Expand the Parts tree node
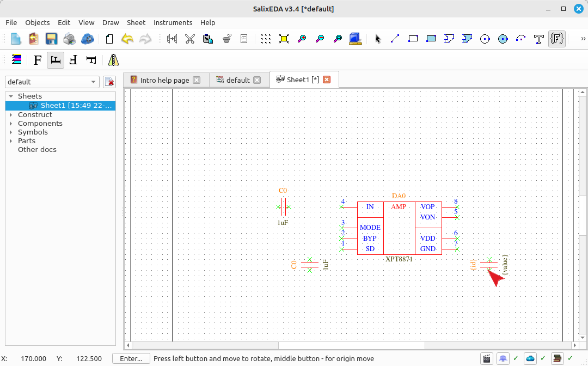This screenshot has width=588, height=366. (x=11, y=141)
